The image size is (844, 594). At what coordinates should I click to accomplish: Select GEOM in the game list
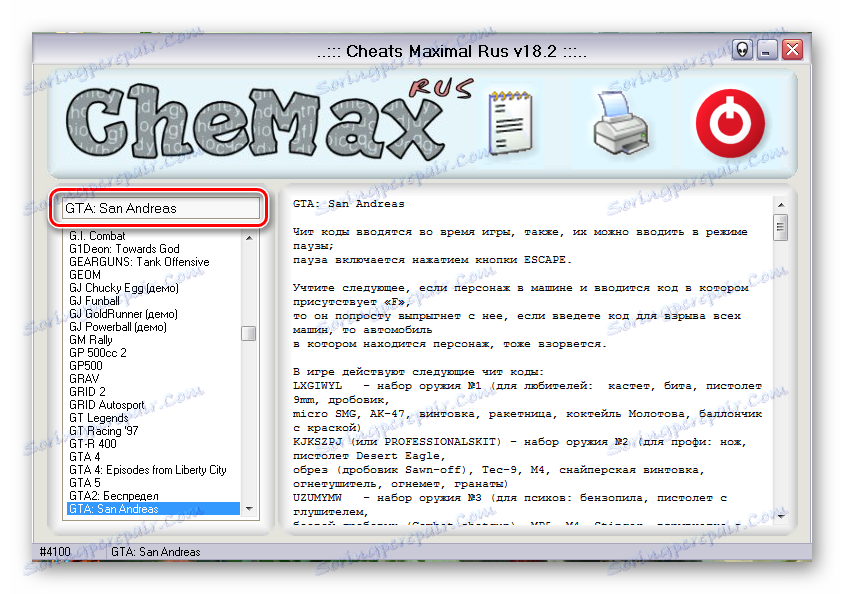tap(85, 275)
